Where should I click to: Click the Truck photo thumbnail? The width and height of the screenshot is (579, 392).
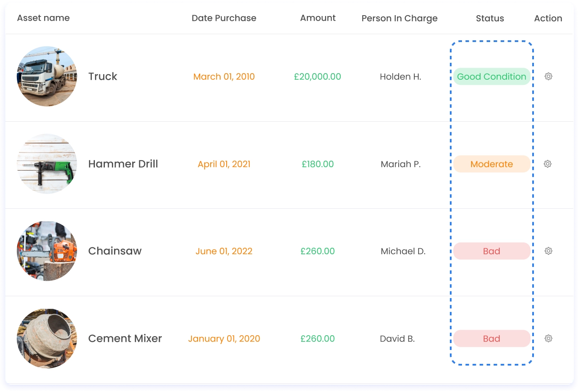pyautogui.click(x=47, y=76)
